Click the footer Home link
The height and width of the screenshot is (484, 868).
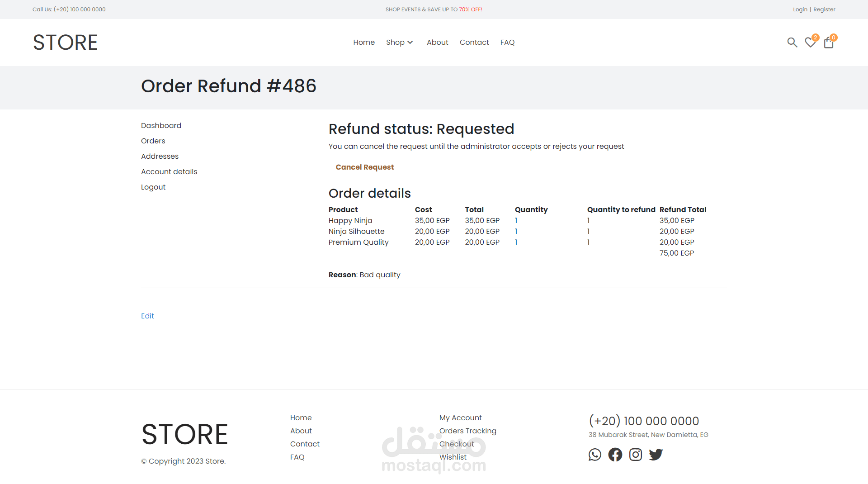[301, 418]
